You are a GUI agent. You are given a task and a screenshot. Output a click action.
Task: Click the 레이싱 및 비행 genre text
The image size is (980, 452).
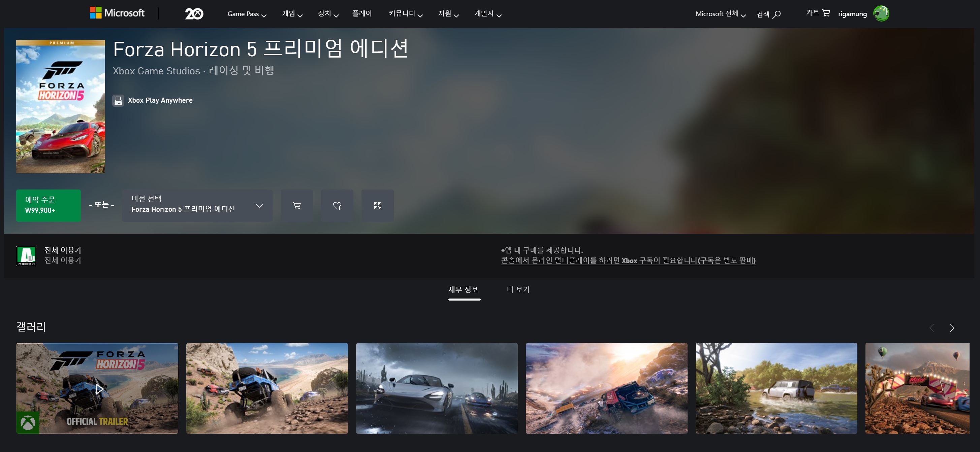pos(241,70)
